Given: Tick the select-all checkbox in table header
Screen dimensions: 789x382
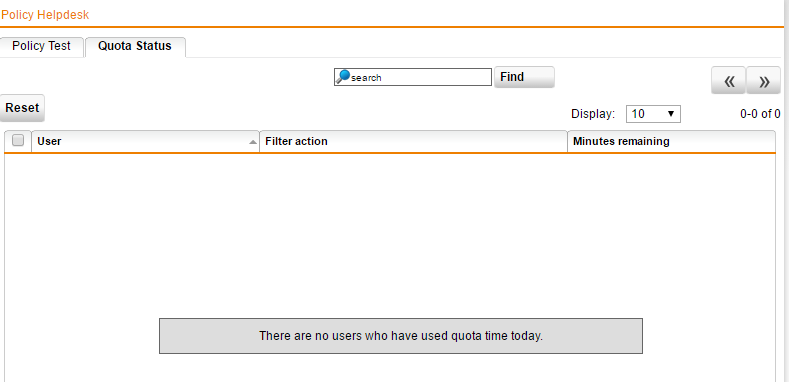Looking at the screenshot, I should pos(18,140).
